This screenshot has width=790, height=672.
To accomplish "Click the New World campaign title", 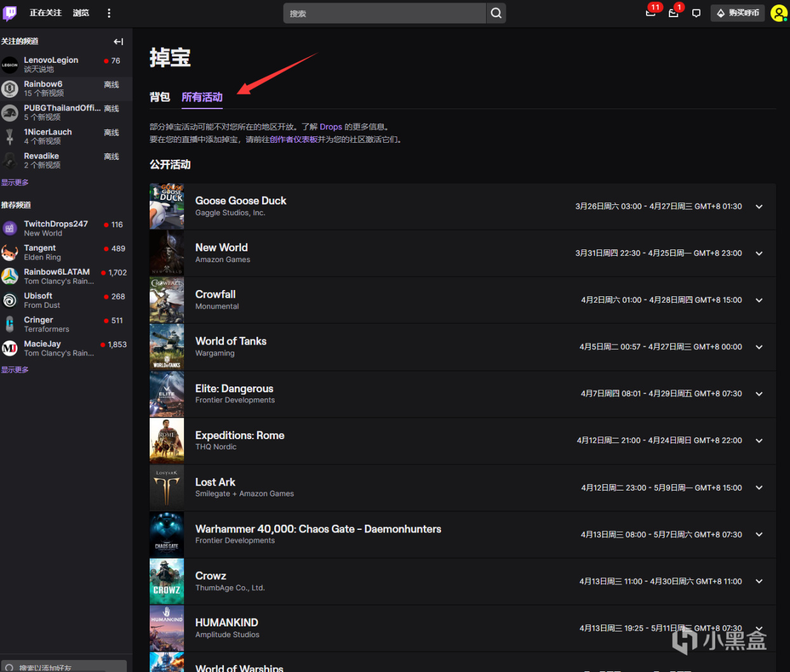I will (x=221, y=247).
